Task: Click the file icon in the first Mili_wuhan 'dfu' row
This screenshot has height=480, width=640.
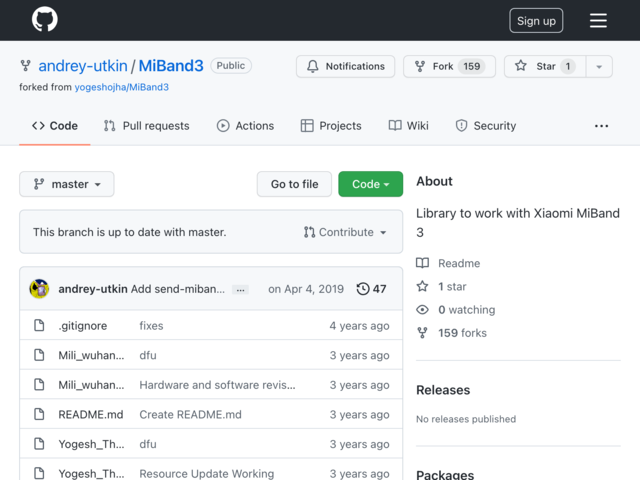Action: tap(39, 355)
